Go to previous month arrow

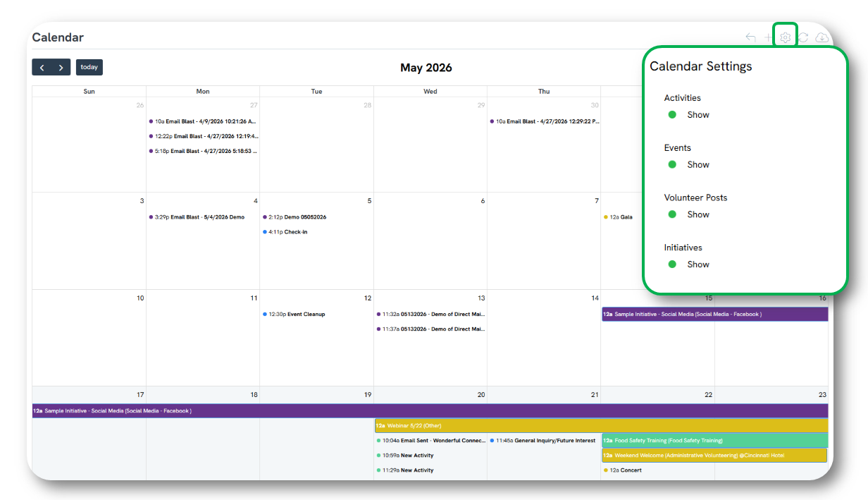point(42,67)
